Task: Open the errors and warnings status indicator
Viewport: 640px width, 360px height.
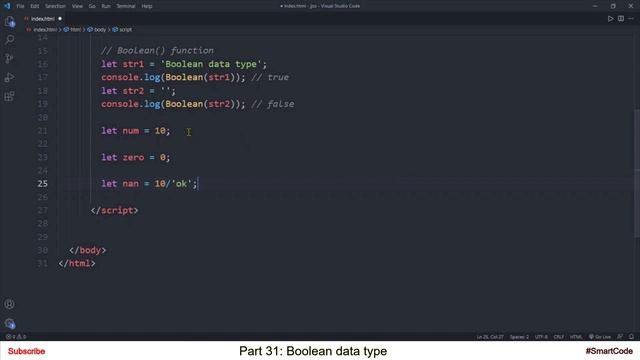Action: click(16, 337)
